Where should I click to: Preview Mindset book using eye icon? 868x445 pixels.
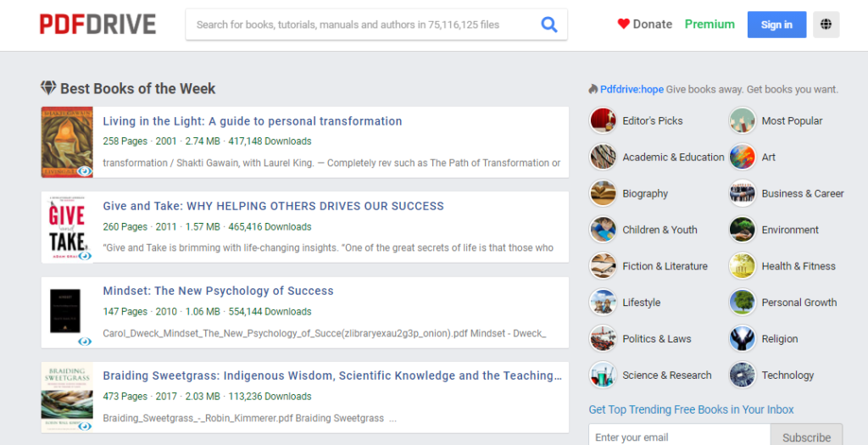click(x=85, y=342)
